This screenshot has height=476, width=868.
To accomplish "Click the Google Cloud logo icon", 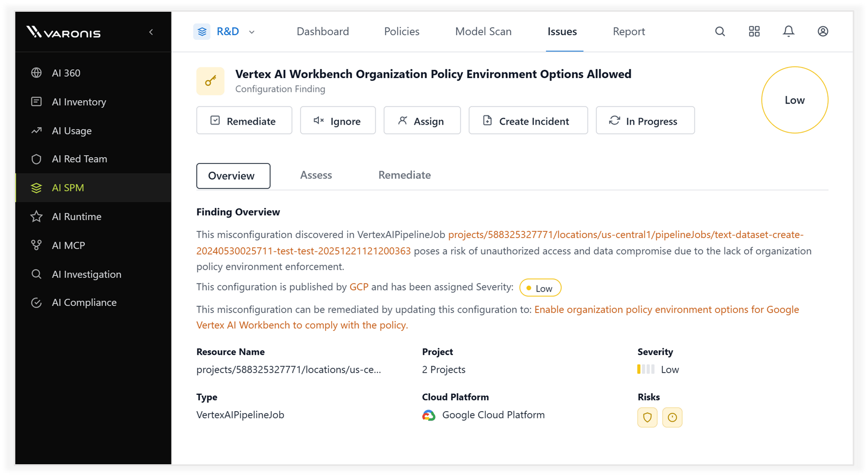I will coord(429,415).
